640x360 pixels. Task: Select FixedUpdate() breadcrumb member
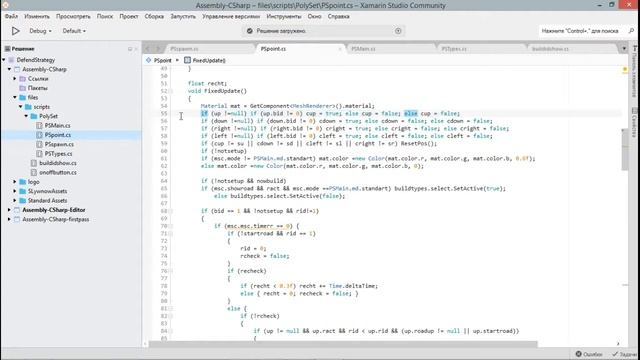click(x=204, y=60)
